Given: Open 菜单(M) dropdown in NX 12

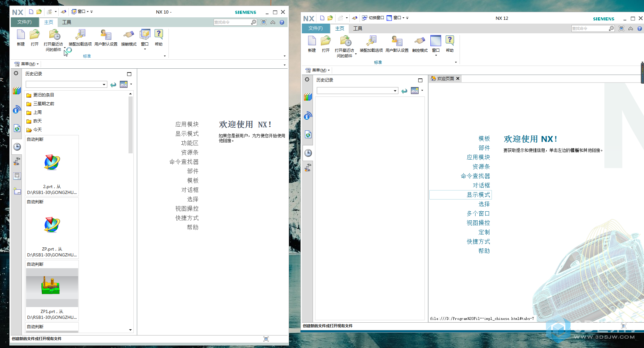Looking at the screenshot, I should point(317,70).
